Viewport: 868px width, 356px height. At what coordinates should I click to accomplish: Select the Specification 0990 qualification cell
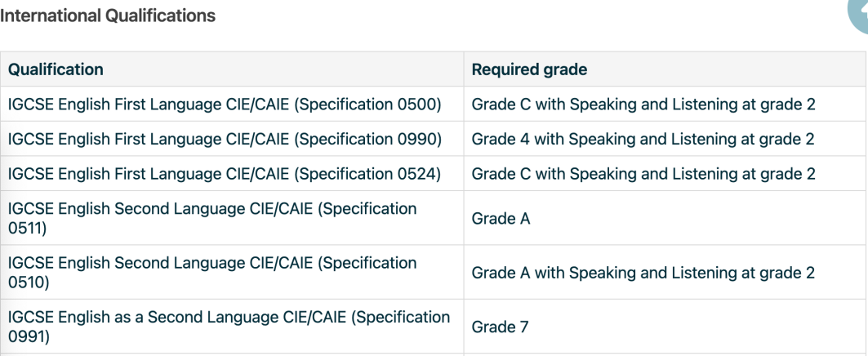[x=232, y=139]
